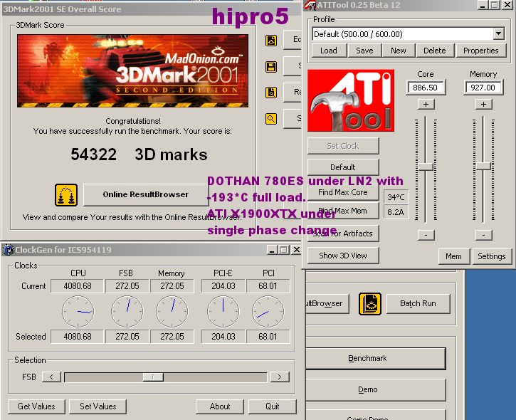Click the Default clocks button

(x=343, y=167)
